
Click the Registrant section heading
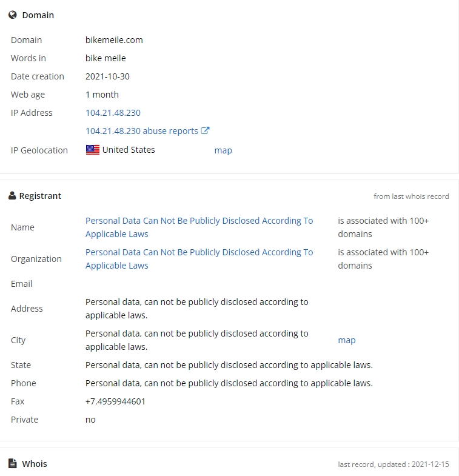coord(40,196)
